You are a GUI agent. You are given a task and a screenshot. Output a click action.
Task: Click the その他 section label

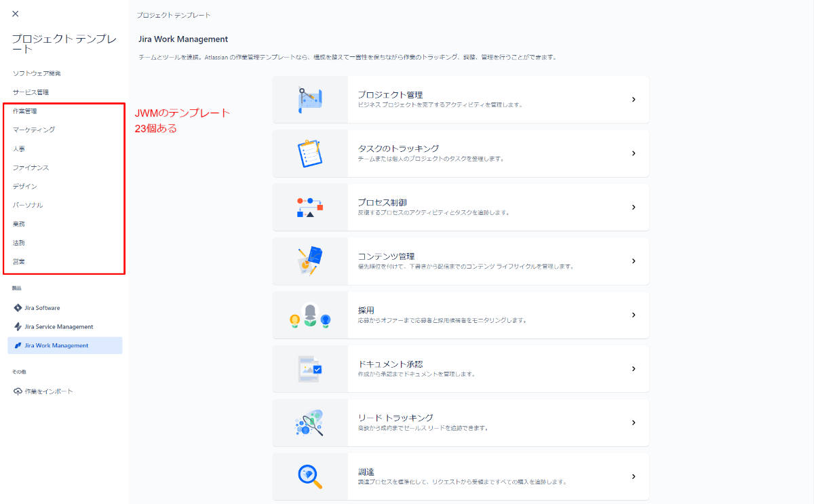19,372
